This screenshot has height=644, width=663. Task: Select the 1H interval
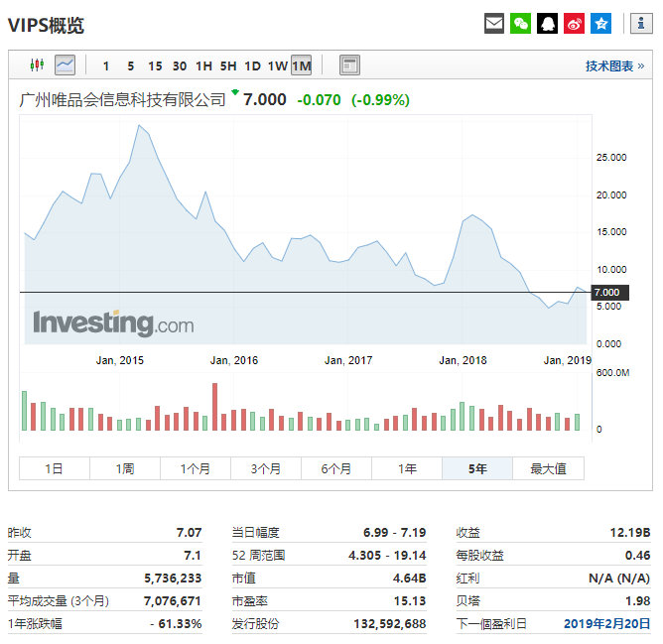pyautogui.click(x=203, y=65)
